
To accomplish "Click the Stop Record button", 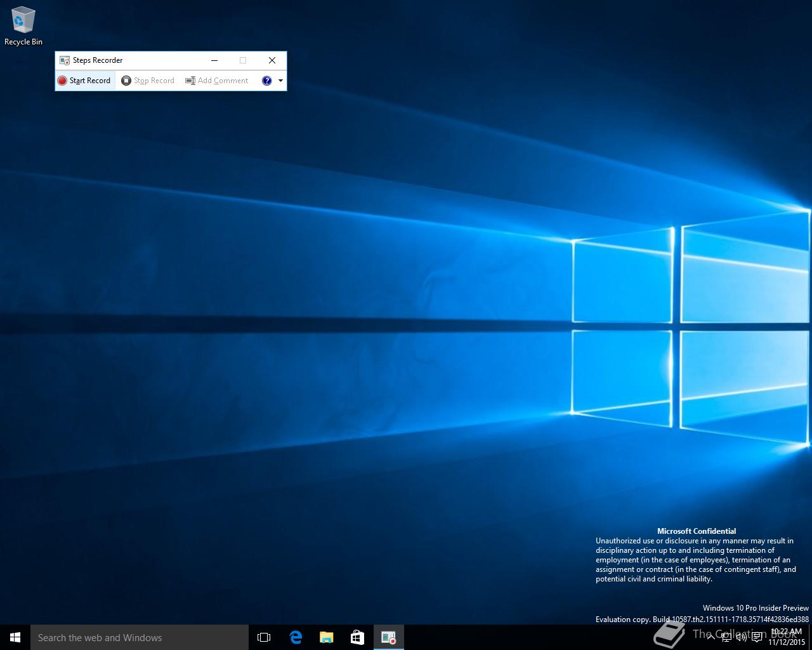I will [148, 81].
